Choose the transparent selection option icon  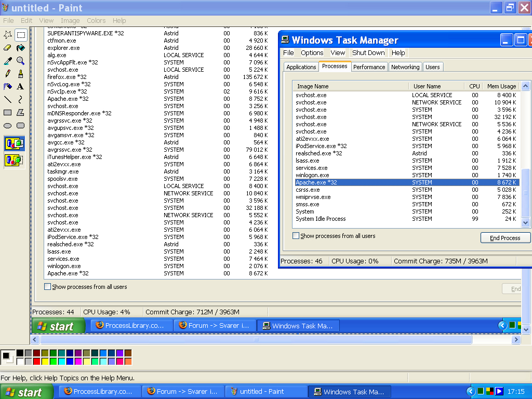14,160
